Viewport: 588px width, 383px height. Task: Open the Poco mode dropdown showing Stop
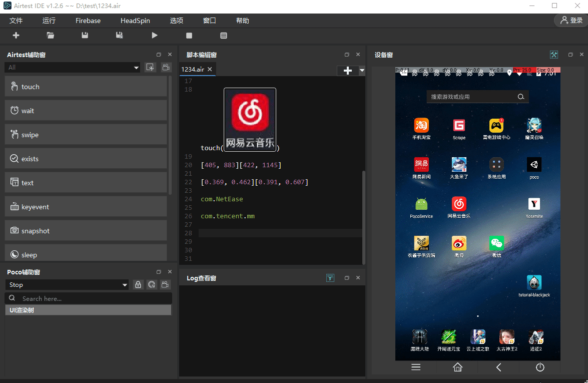67,285
